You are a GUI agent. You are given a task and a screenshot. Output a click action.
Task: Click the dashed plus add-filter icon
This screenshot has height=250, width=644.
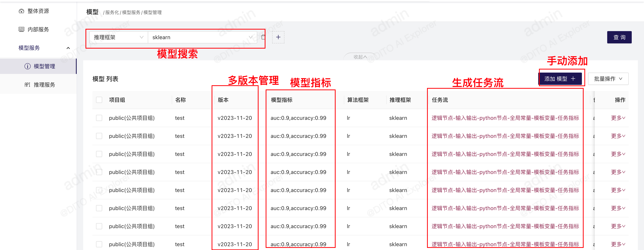(x=278, y=37)
